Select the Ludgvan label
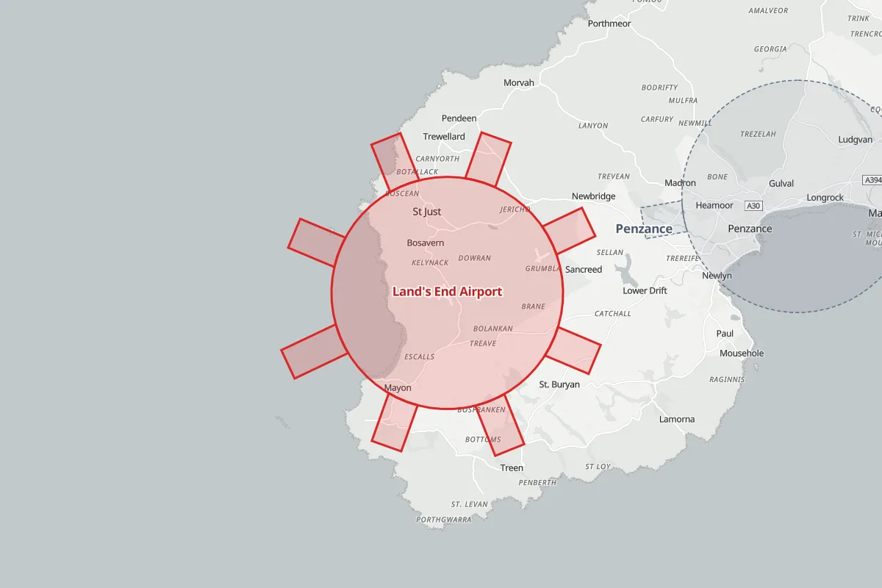This screenshot has width=882, height=588. click(856, 140)
